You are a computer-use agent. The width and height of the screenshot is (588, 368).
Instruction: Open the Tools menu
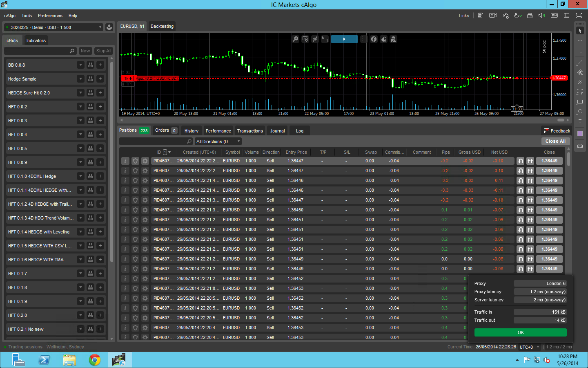(27, 16)
